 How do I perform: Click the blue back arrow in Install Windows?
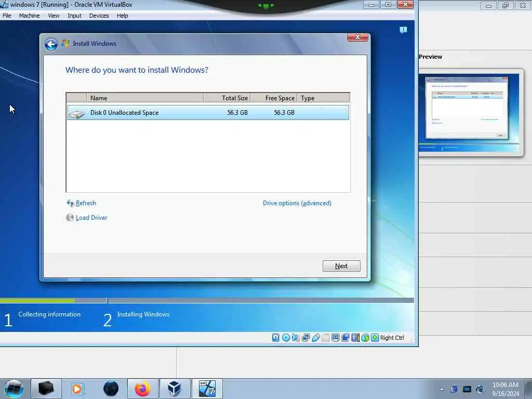pyautogui.click(x=51, y=44)
